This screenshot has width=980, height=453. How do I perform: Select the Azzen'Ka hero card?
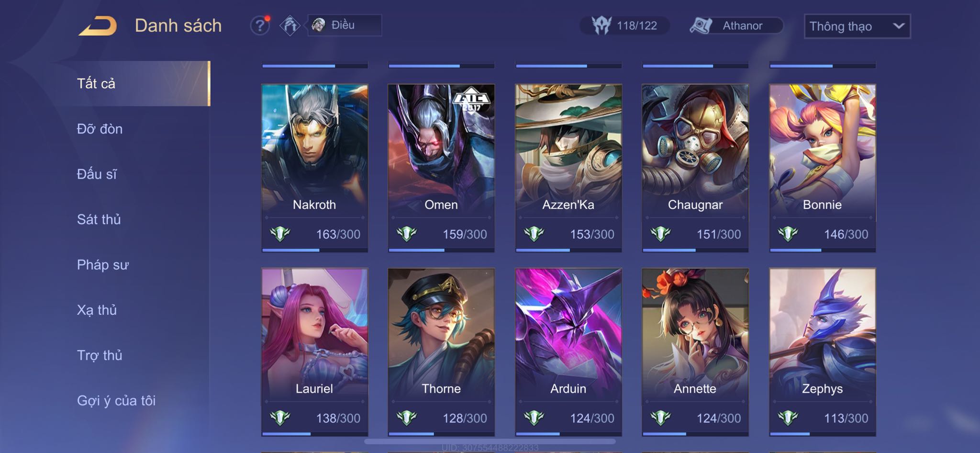(568, 168)
